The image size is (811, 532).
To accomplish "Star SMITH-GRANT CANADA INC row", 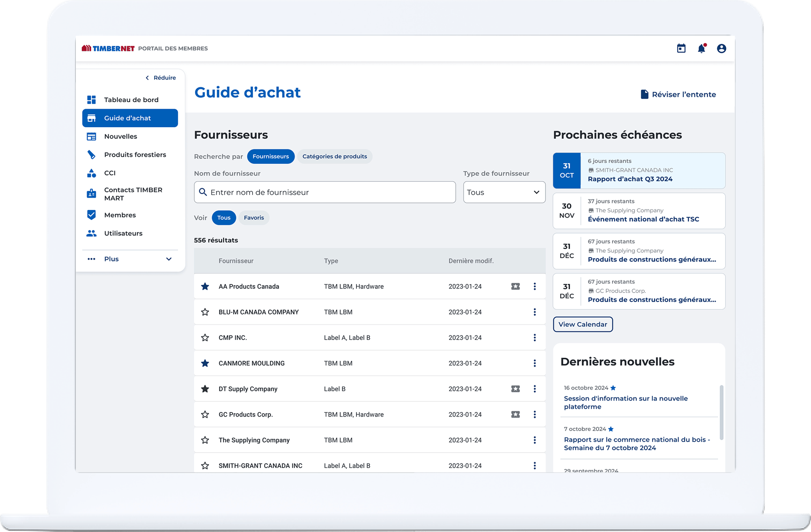I will tap(205, 466).
